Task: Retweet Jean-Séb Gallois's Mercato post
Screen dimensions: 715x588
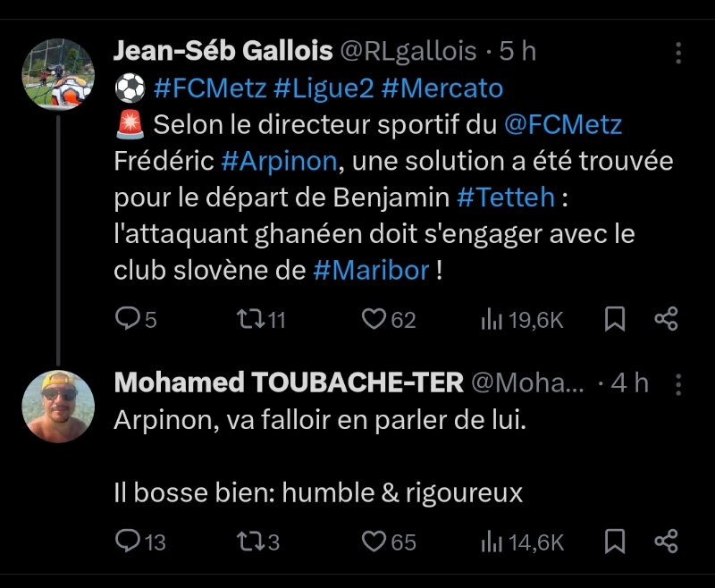Action: point(245,319)
